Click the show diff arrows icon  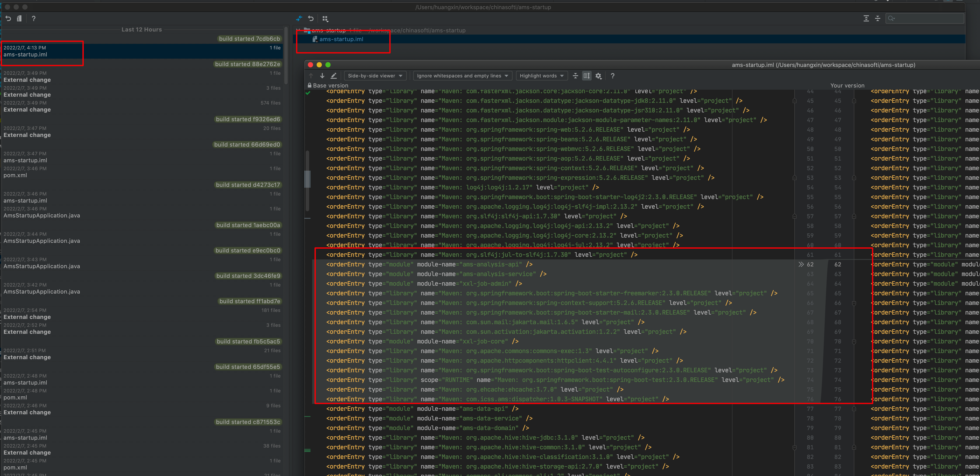(x=299, y=18)
